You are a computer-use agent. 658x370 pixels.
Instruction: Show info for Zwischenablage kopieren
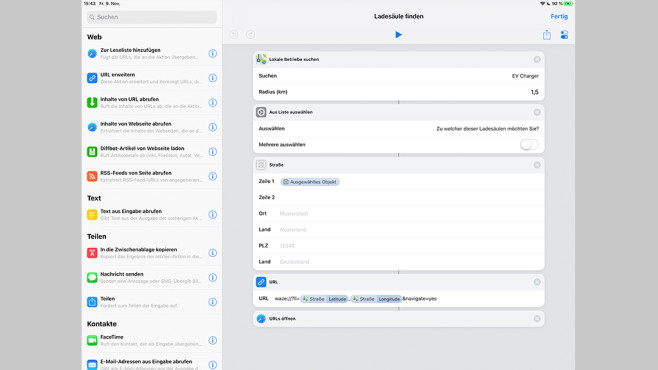pyautogui.click(x=213, y=253)
